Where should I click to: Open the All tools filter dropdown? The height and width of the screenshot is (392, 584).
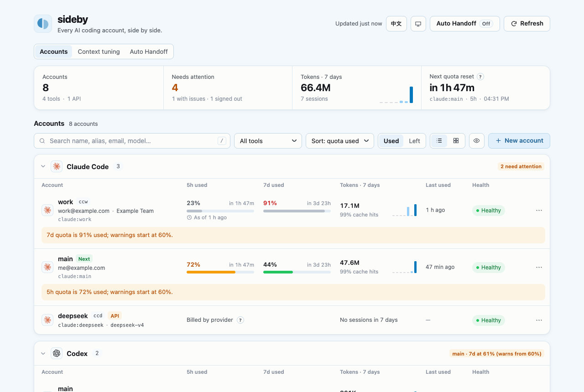[268, 141]
